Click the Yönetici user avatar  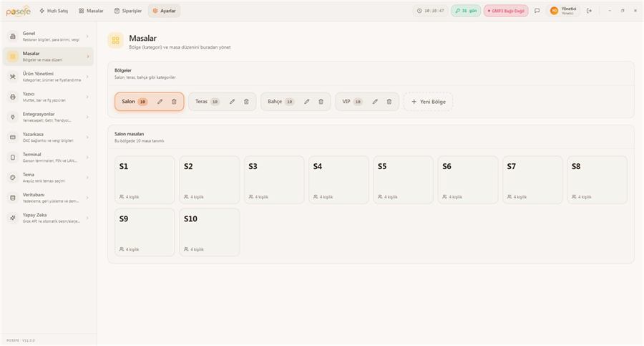554,11
